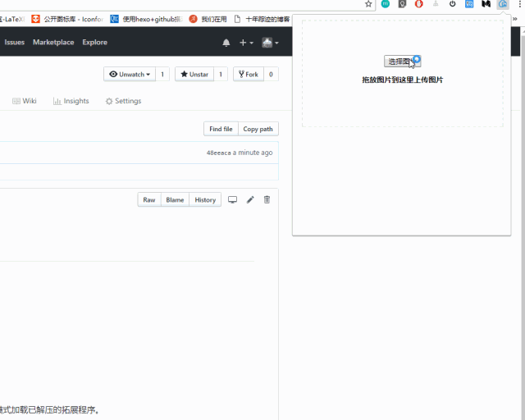Image resolution: width=525 pixels, height=420 pixels.
Task: Open the repository Settings tab
Action: tap(123, 101)
